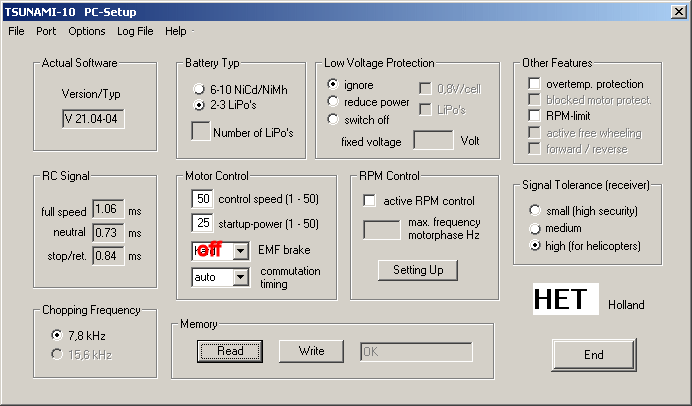
Task: Open the EMF brake dropdown
Action: pyautogui.click(x=241, y=251)
